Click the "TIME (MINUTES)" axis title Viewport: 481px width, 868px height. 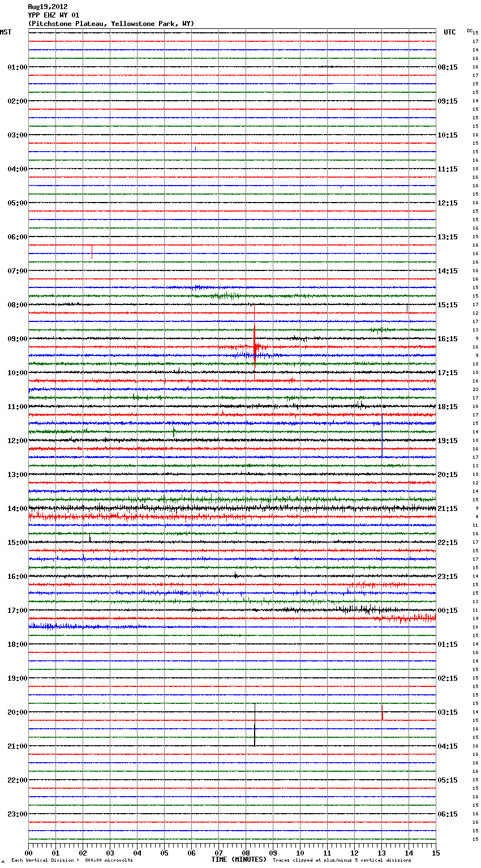click(239, 860)
